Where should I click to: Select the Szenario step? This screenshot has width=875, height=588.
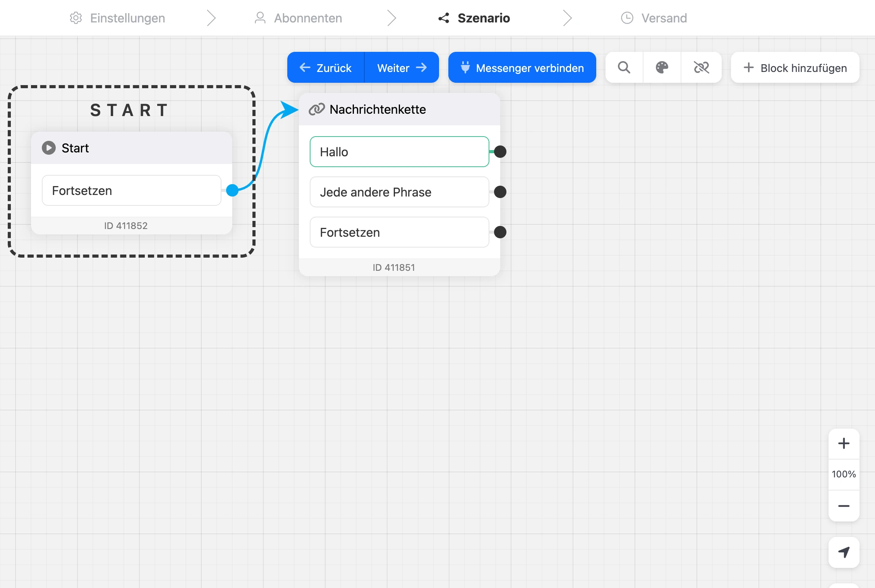pyautogui.click(x=474, y=18)
